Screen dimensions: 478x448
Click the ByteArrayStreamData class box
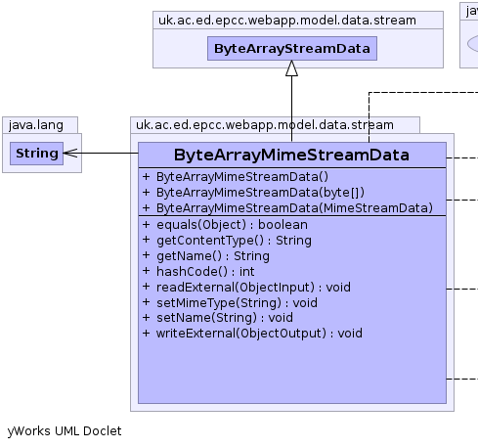[292, 49]
